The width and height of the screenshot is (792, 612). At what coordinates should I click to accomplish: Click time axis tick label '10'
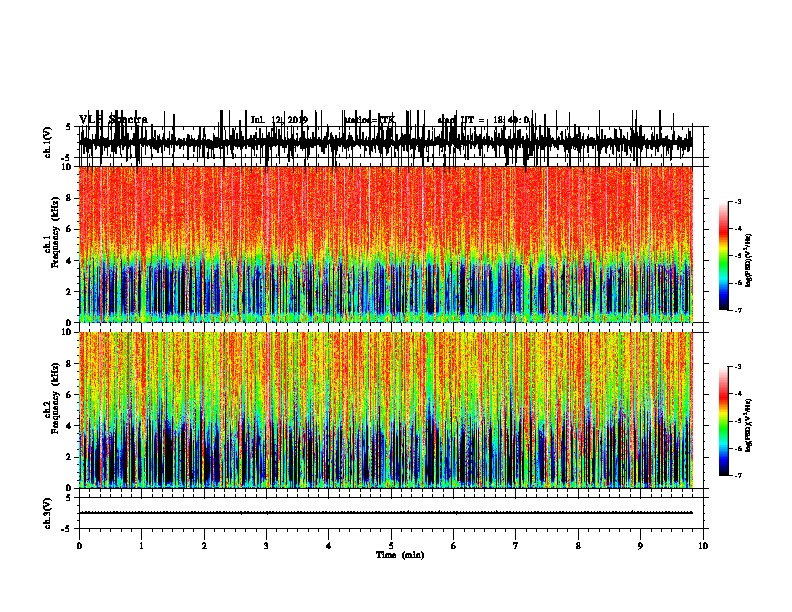[x=703, y=546]
